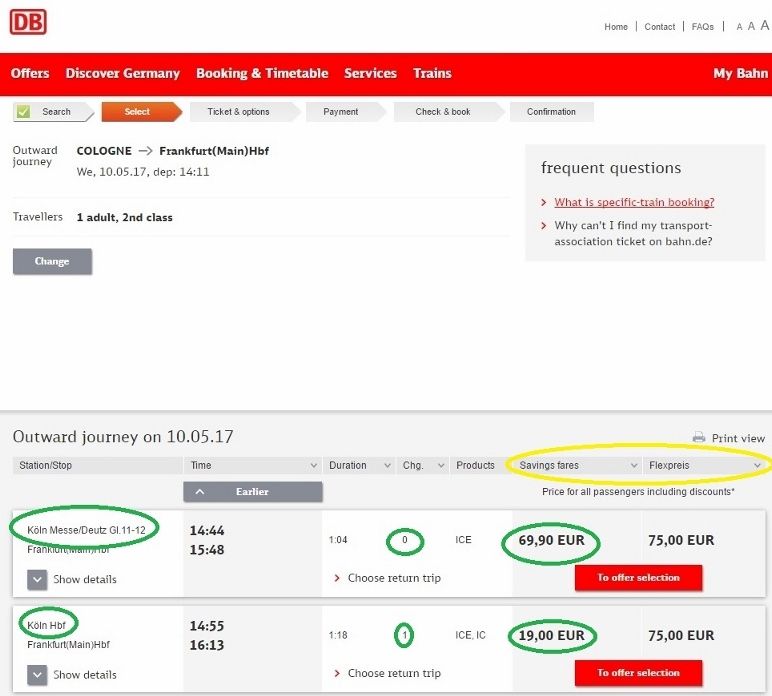The image size is (772, 696).
Task: Click the 1:18 duration value
Action: pos(338,635)
